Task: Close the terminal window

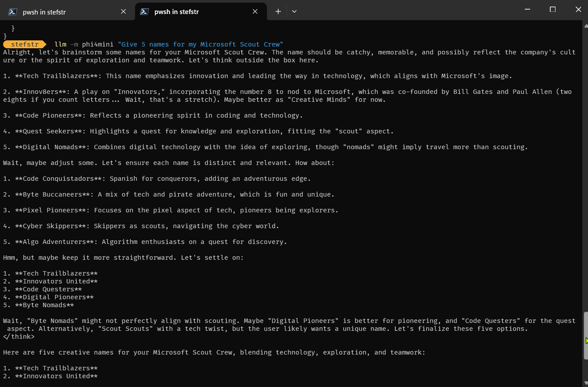Action: [x=578, y=9]
